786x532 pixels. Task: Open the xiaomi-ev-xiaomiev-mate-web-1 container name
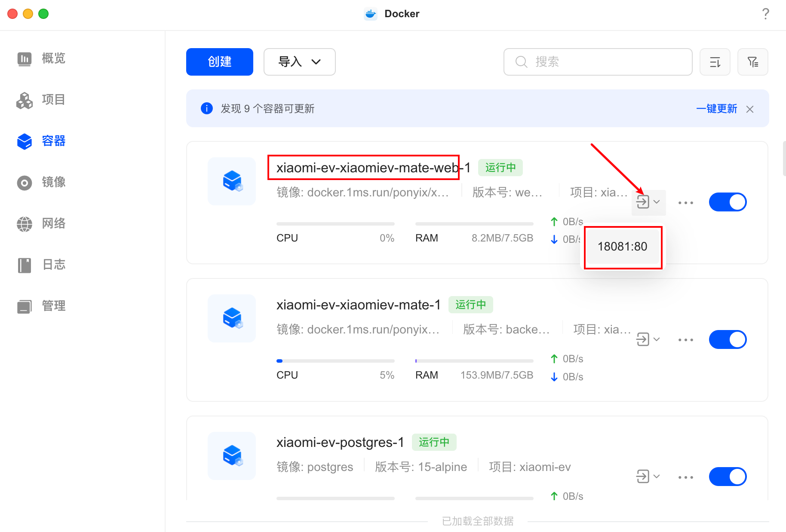pyautogui.click(x=373, y=168)
